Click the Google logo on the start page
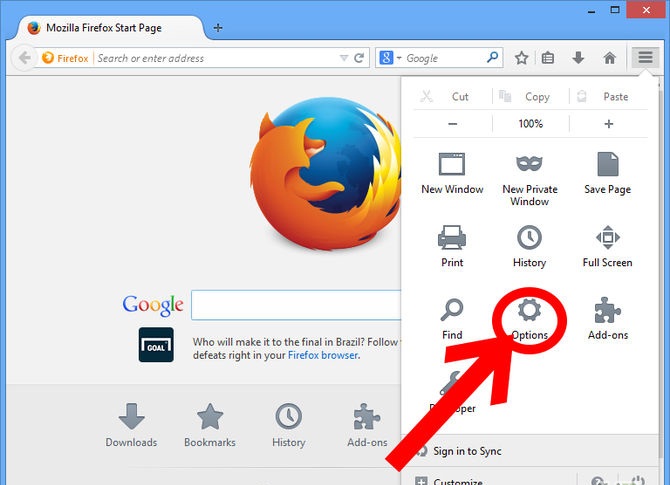The height and width of the screenshot is (485, 670). coord(153,305)
